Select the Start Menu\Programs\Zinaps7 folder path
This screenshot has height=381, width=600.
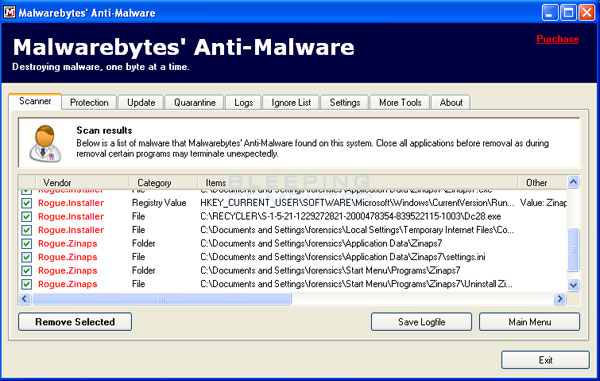(x=330, y=270)
